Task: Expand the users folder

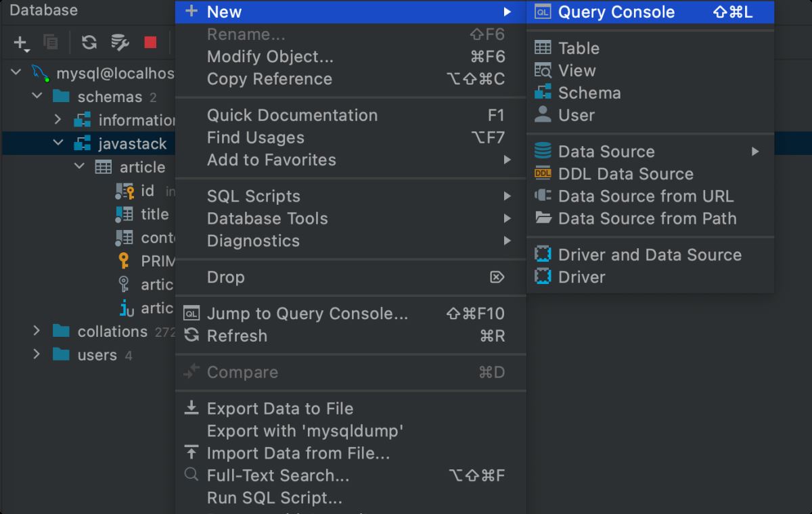Action: [37, 354]
